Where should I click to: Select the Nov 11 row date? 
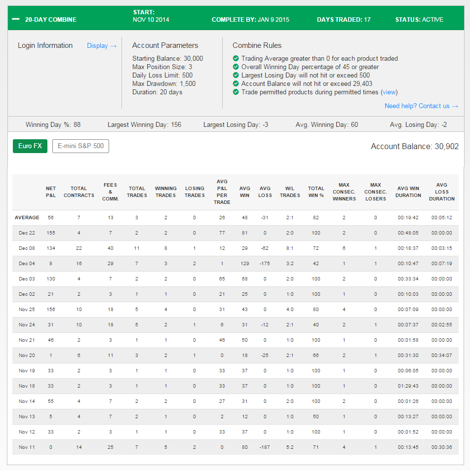pos(27,447)
